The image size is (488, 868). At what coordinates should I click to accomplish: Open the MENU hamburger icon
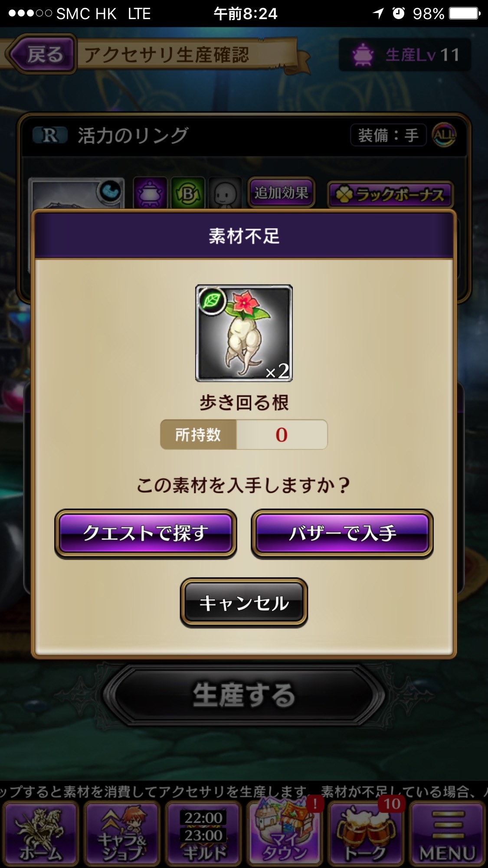pos(447,834)
